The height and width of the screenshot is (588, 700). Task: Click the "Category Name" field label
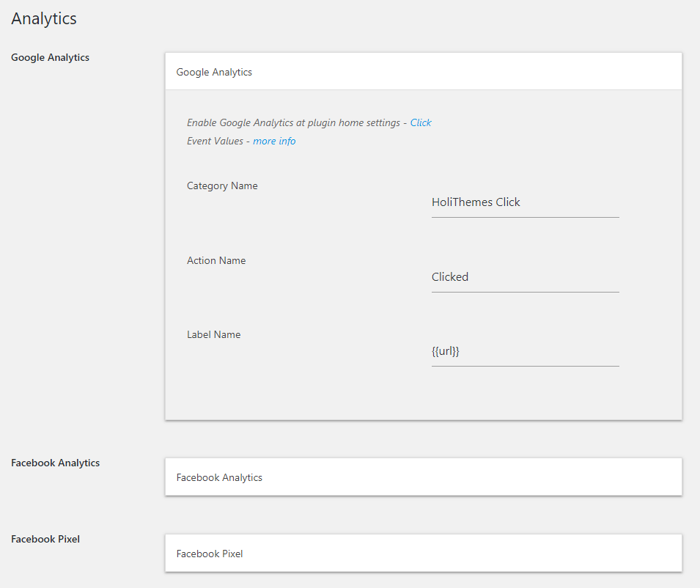click(222, 185)
